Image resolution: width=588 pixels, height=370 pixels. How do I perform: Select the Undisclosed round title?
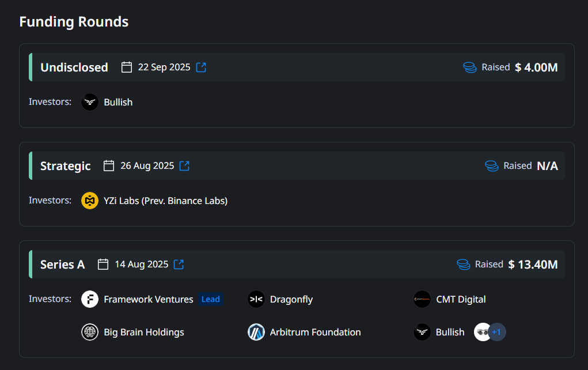(x=74, y=67)
